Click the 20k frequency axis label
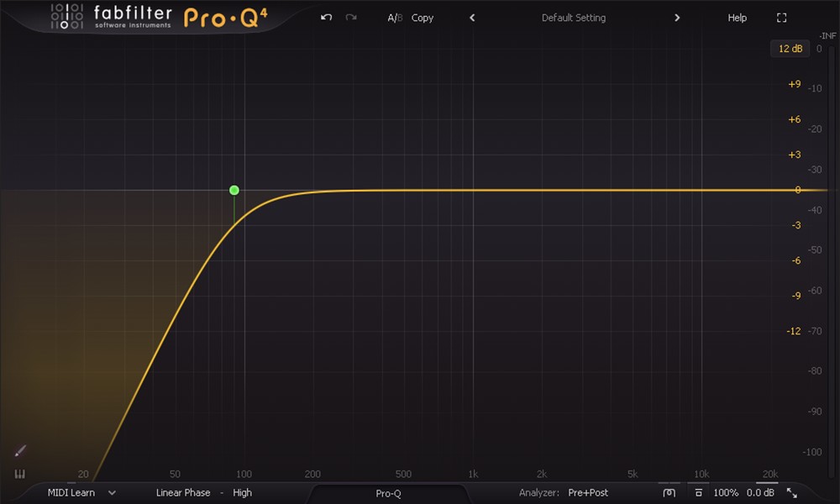Viewport: 840px width, 504px height. coord(770,474)
